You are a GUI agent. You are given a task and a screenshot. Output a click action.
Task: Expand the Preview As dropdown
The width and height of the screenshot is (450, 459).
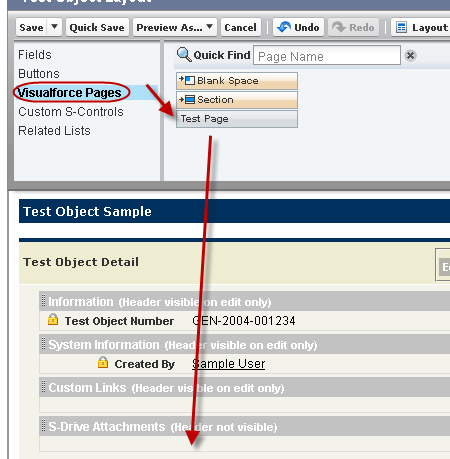[209, 26]
